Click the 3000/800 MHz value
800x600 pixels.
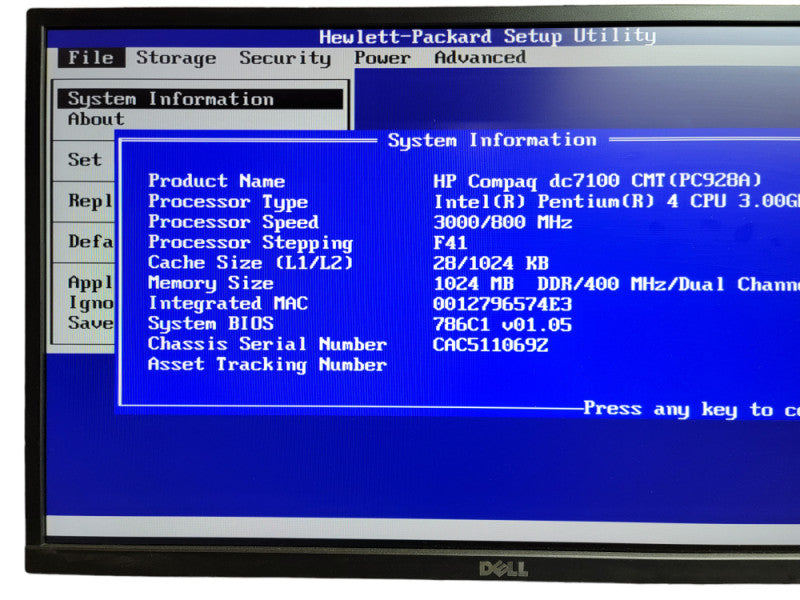[503, 222]
